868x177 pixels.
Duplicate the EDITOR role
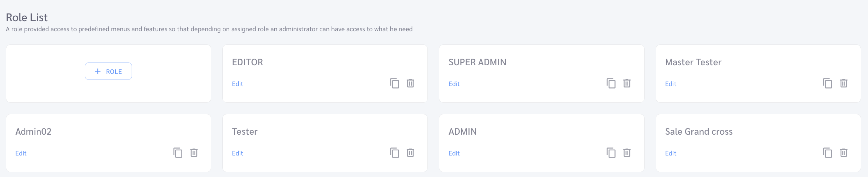coord(395,83)
